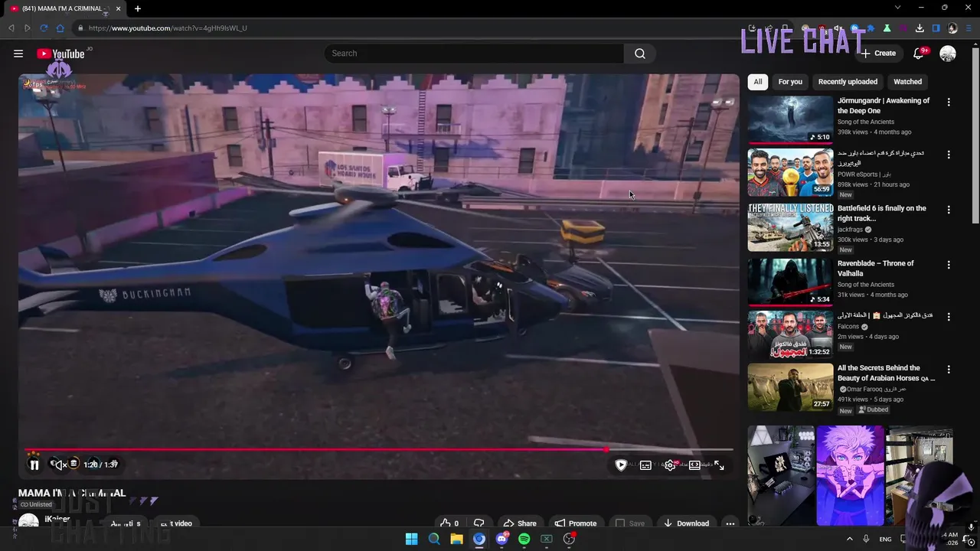Select the All filter chip
The width and height of the screenshot is (980, 551).
tap(758, 82)
